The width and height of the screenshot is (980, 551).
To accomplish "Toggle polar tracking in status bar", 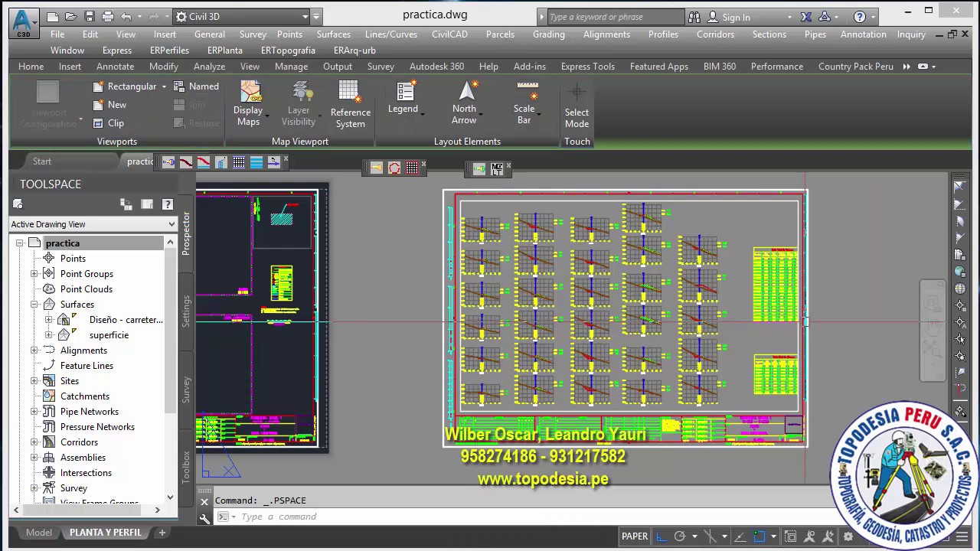I will tap(679, 536).
